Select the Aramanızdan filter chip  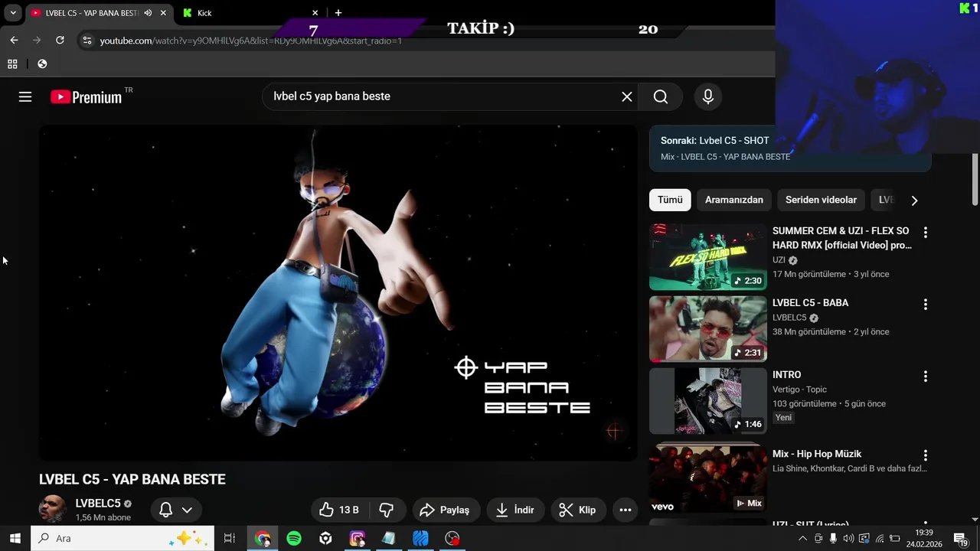[x=734, y=200]
